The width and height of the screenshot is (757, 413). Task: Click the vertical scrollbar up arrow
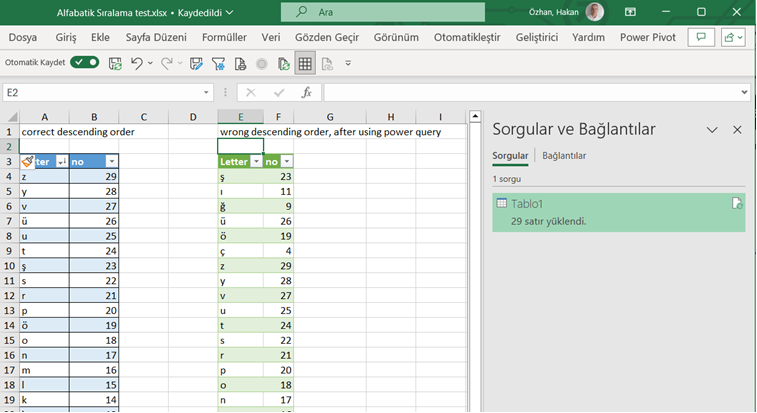[x=475, y=116]
